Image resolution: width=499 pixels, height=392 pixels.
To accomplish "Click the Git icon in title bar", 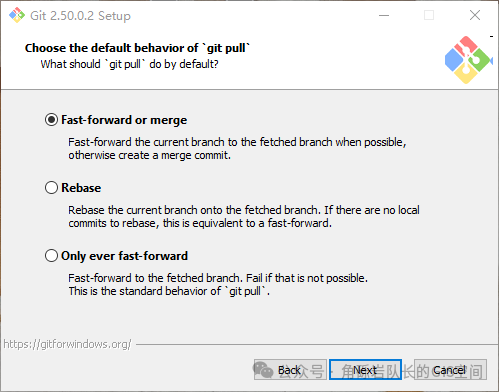I will point(17,15).
